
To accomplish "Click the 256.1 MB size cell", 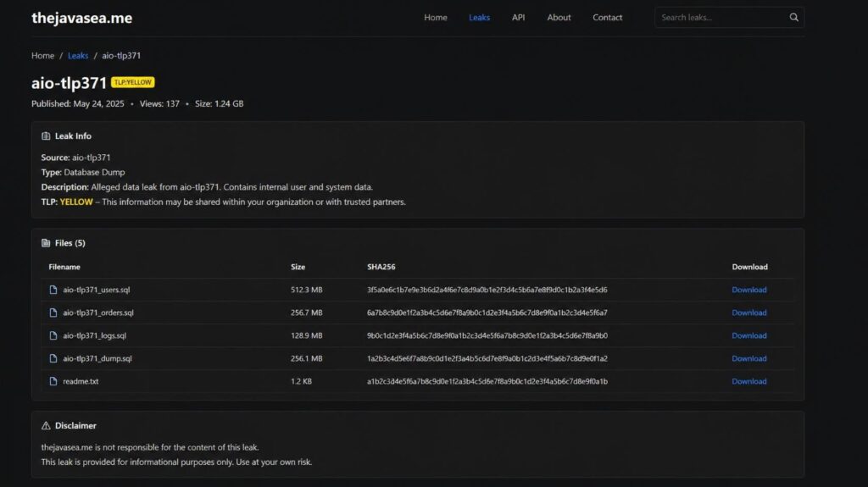I will tap(306, 358).
